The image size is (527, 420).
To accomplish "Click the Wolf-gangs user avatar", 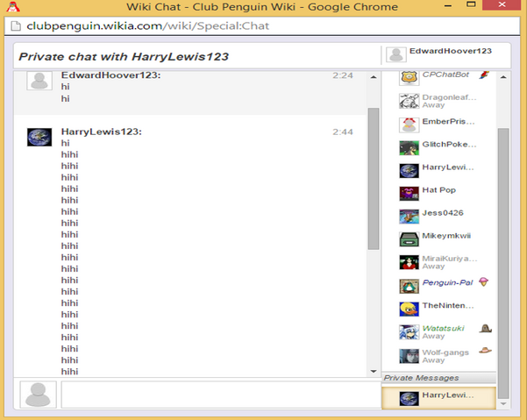I will coord(409,356).
